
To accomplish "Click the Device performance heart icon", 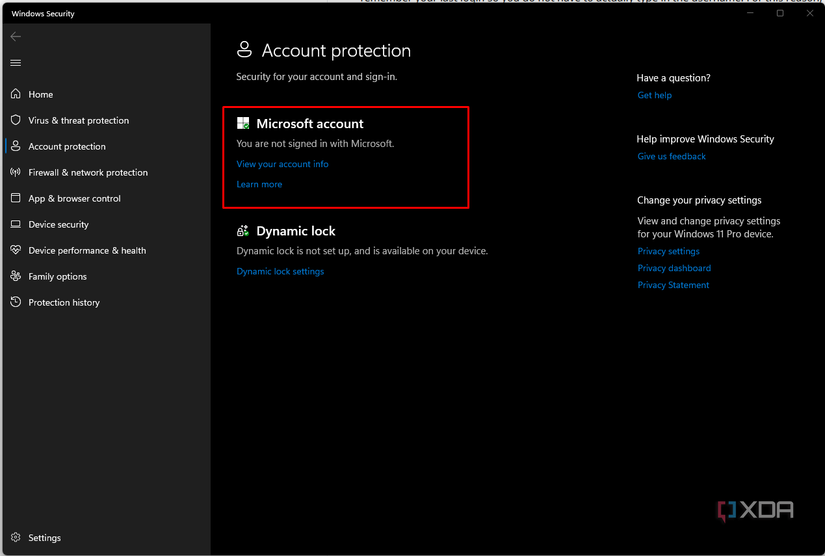I will (x=16, y=250).
